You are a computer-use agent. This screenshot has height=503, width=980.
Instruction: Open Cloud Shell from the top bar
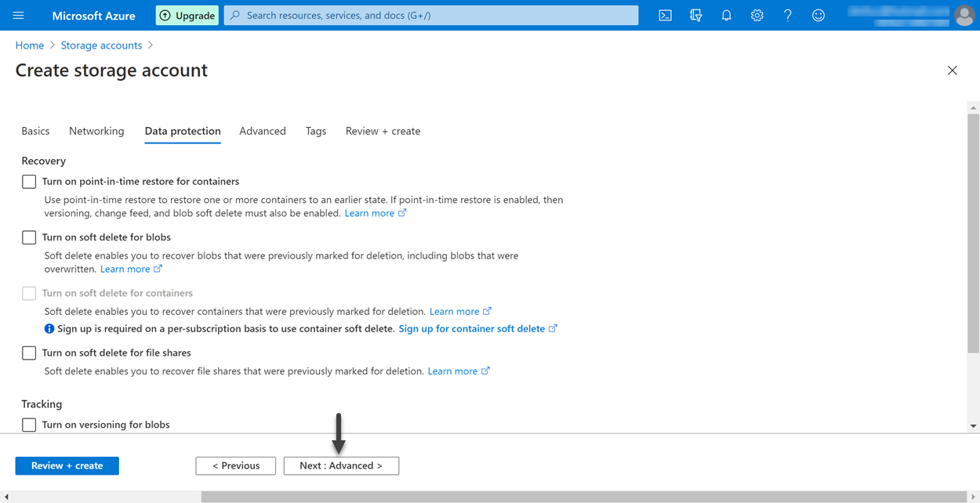pyautogui.click(x=665, y=15)
